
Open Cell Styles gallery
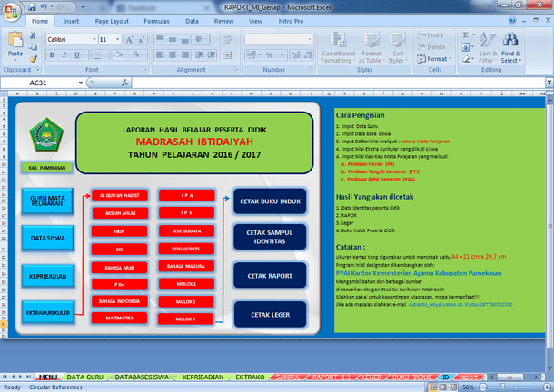(398, 48)
